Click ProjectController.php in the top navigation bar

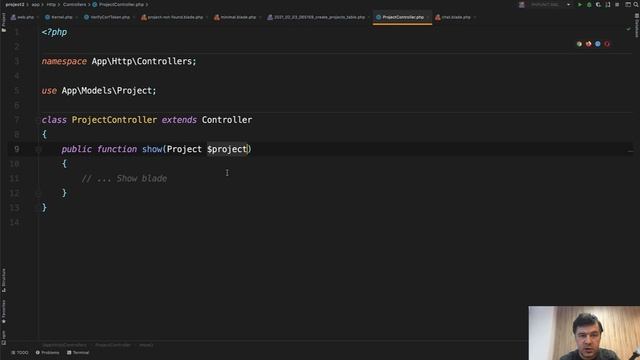click(x=118, y=4)
